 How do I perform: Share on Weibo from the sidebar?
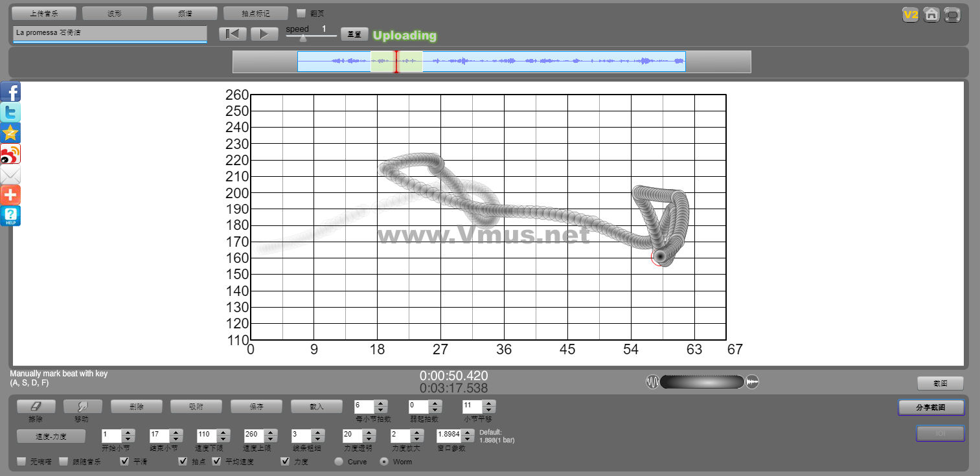(x=10, y=154)
